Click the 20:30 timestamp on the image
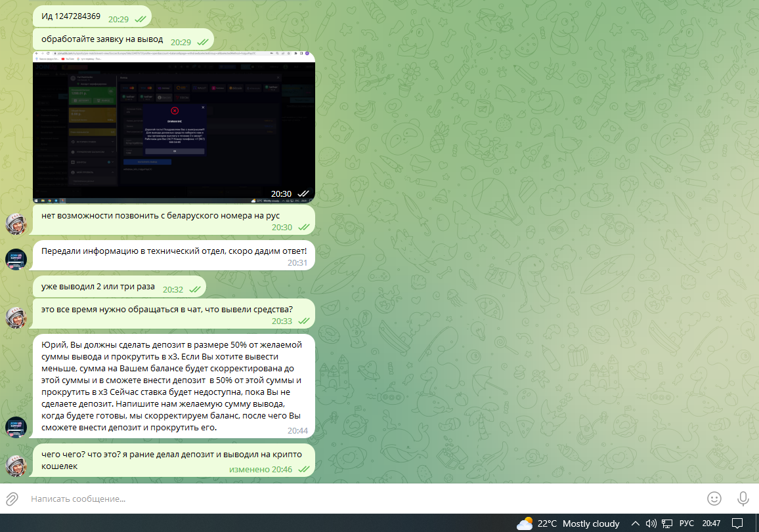The width and height of the screenshot is (759, 532). [281, 194]
